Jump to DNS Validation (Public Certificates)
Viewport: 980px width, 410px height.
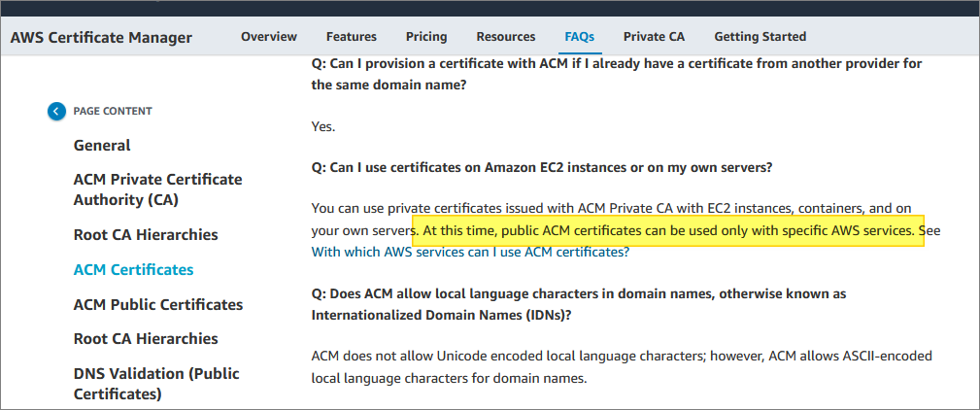(x=156, y=383)
